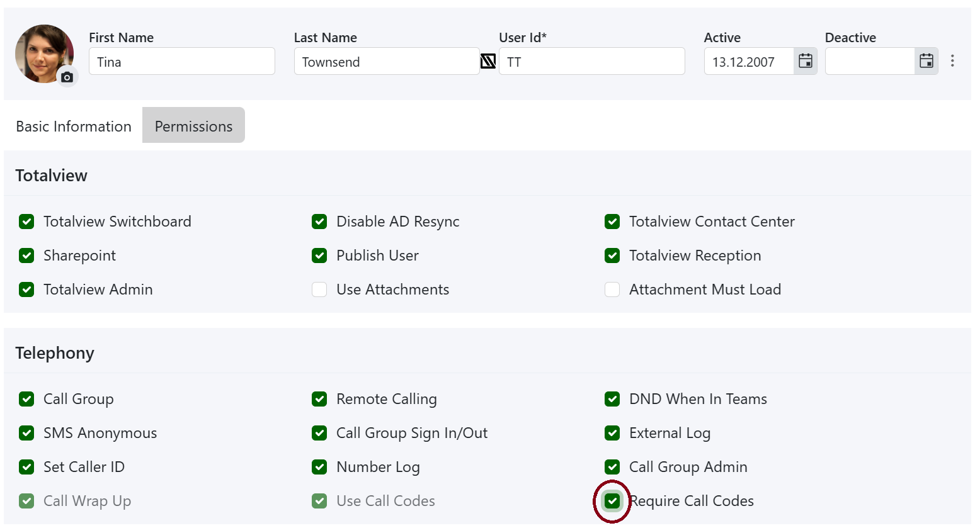Toggle the Totalview Admin checkbox
The width and height of the screenshot is (980, 528).
(26, 289)
